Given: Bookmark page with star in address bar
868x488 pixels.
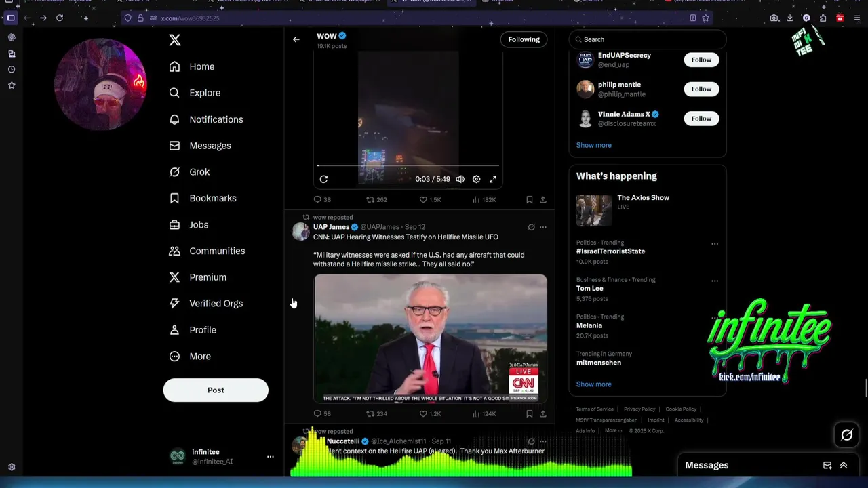Looking at the screenshot, I should pos(705,18).
